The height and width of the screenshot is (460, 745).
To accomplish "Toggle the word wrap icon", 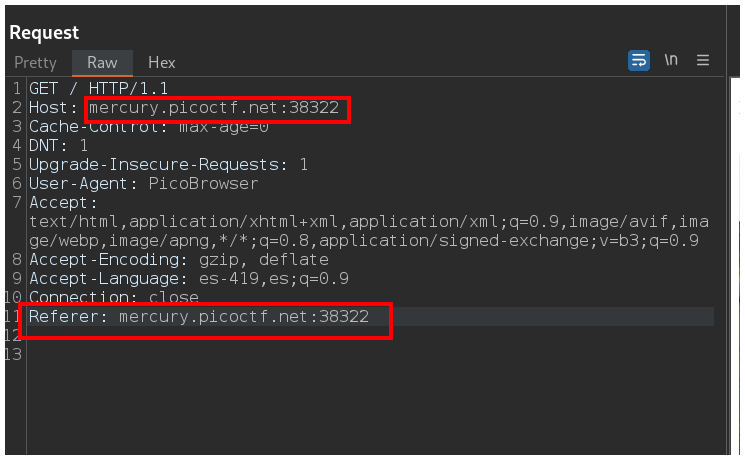I will [x=638, y=60].
